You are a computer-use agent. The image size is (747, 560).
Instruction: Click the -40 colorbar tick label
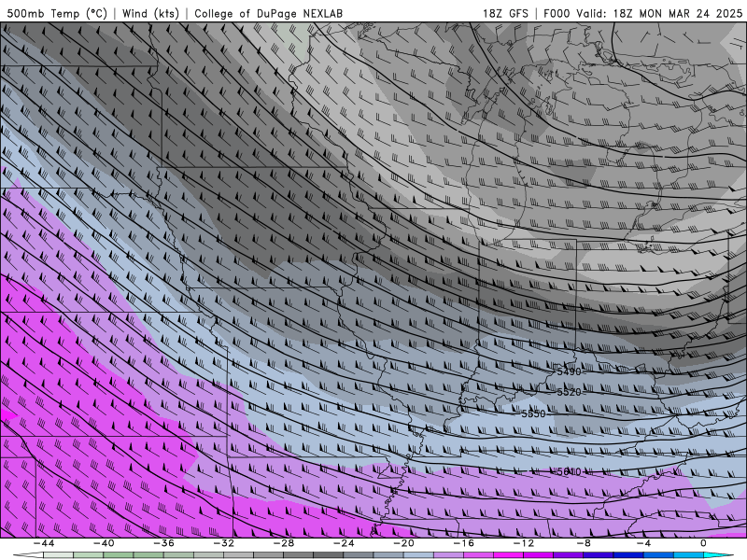[x=104, y=543]
